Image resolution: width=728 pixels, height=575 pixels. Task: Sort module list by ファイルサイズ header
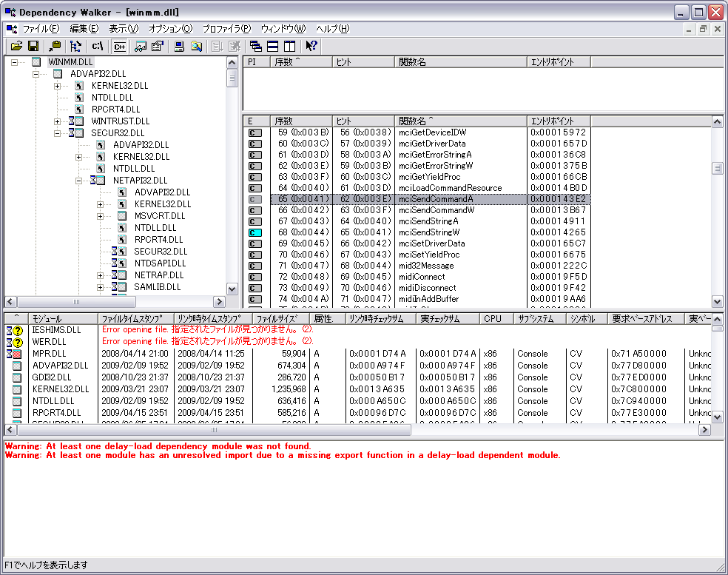click(281, 319)
